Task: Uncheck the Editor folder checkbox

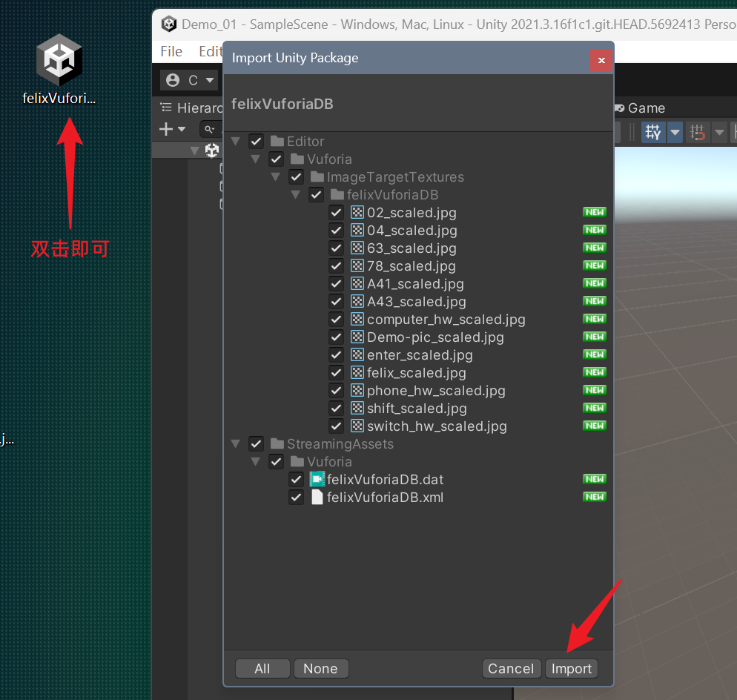Action: tap(256, 141)
